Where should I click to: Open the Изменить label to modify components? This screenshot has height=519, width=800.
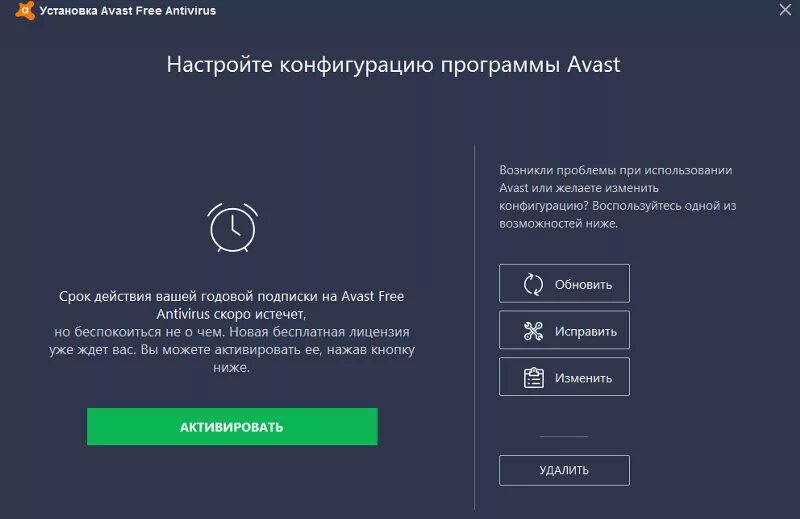(583, 378)
